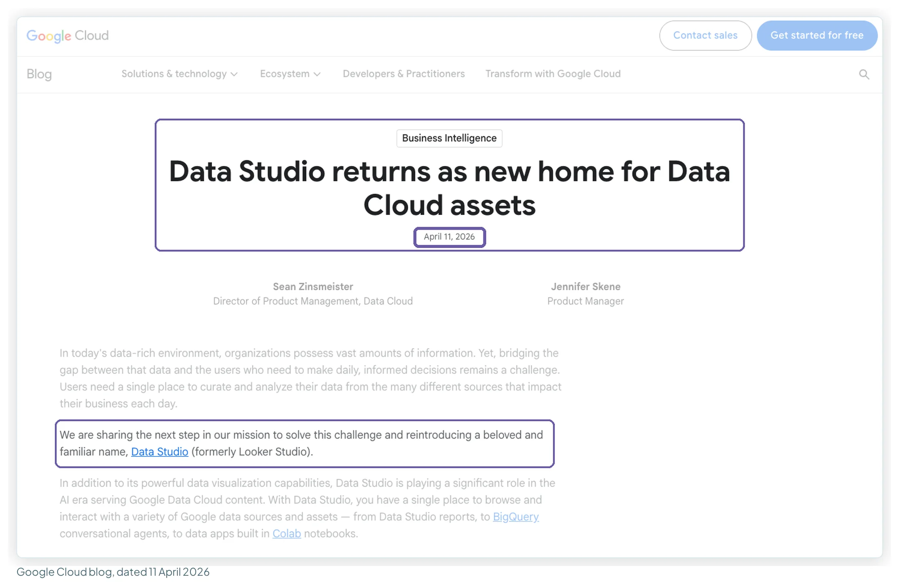This screenshot has width=899, height=588.
Task: Click the Google Cloud logo
Action: 67,36
